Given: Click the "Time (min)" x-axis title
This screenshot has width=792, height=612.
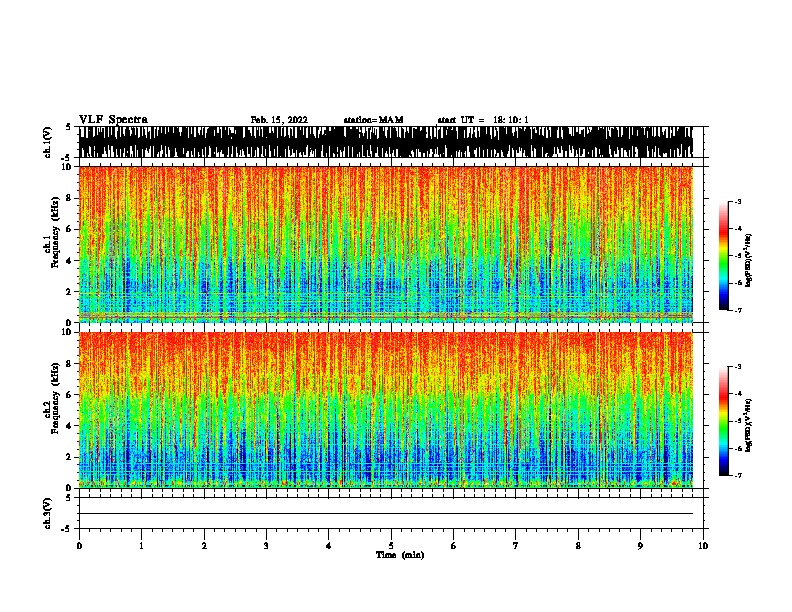Looking at the screenshot, I should point(400,555).
